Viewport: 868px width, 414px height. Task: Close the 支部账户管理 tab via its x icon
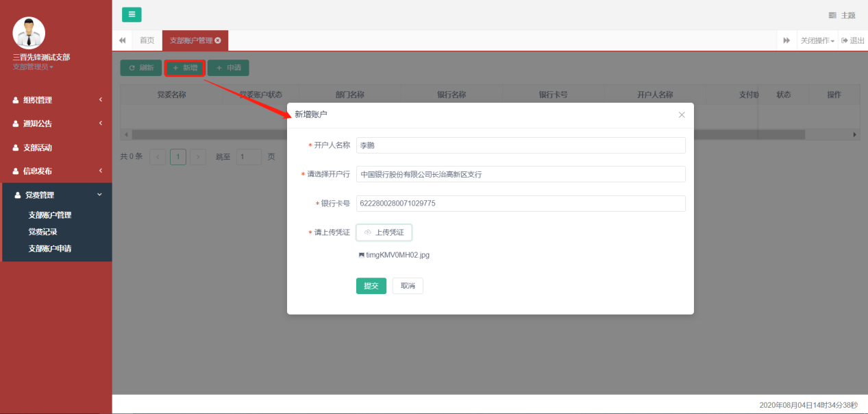tap(218, 40)
